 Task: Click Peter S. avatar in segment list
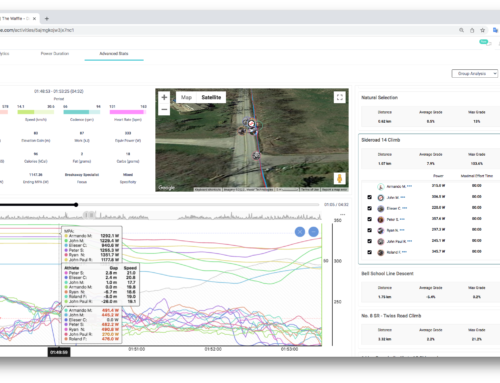[381, 220]
